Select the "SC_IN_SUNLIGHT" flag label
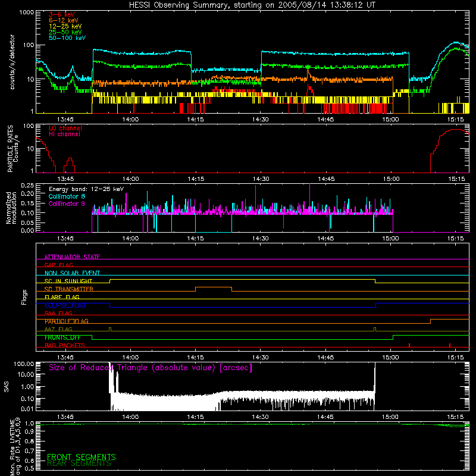 68,281
